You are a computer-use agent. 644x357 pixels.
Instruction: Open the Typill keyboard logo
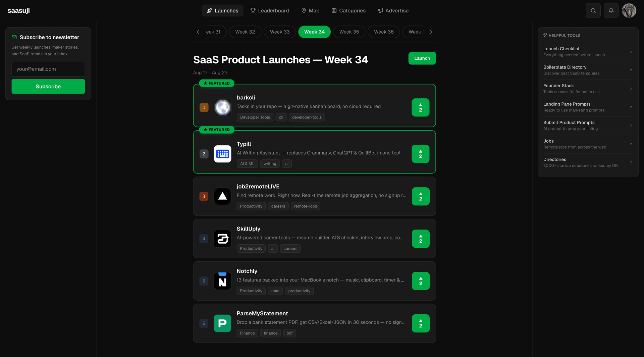coord(223,154)
